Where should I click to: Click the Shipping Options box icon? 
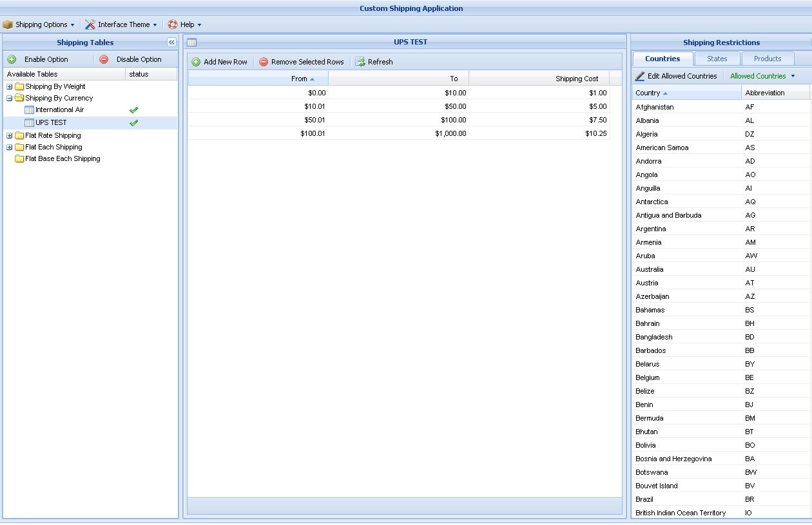8,24
